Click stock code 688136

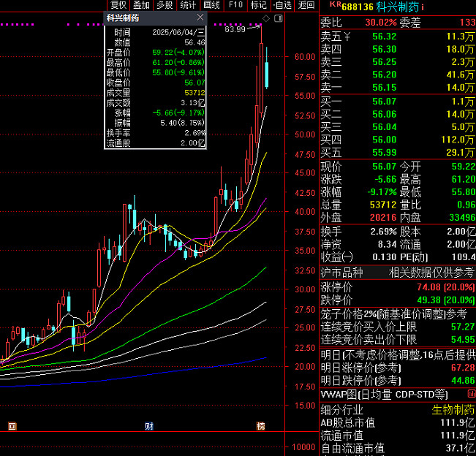coord(358,7)
